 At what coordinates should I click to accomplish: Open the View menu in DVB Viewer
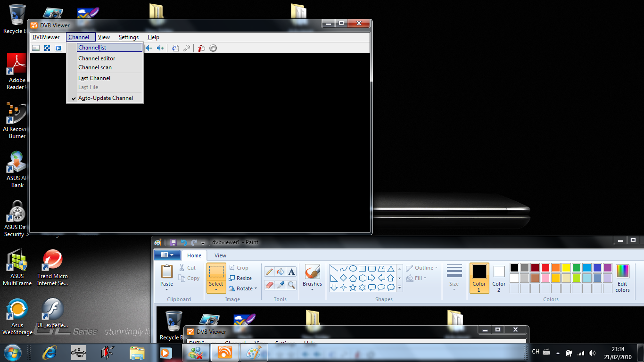click(x=104, y=37)
